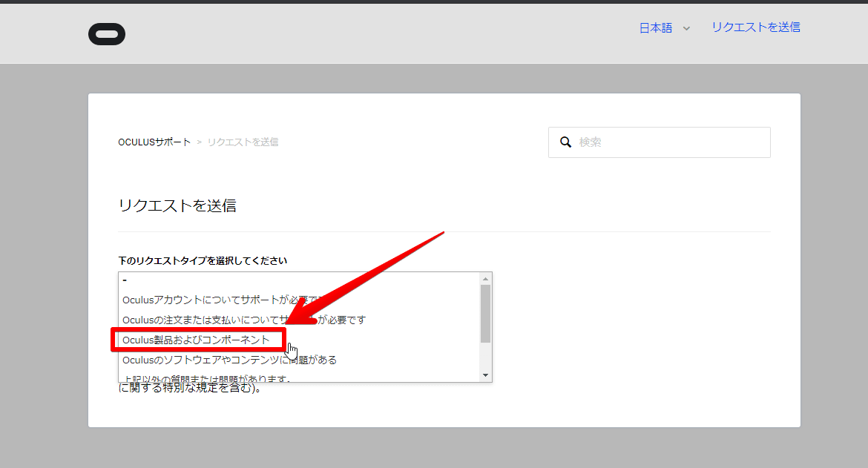The width and height of the screenshot is (868, 468).
Task: Click the 下のリクエストタイプを選択してください label
Action: (203, 261)
